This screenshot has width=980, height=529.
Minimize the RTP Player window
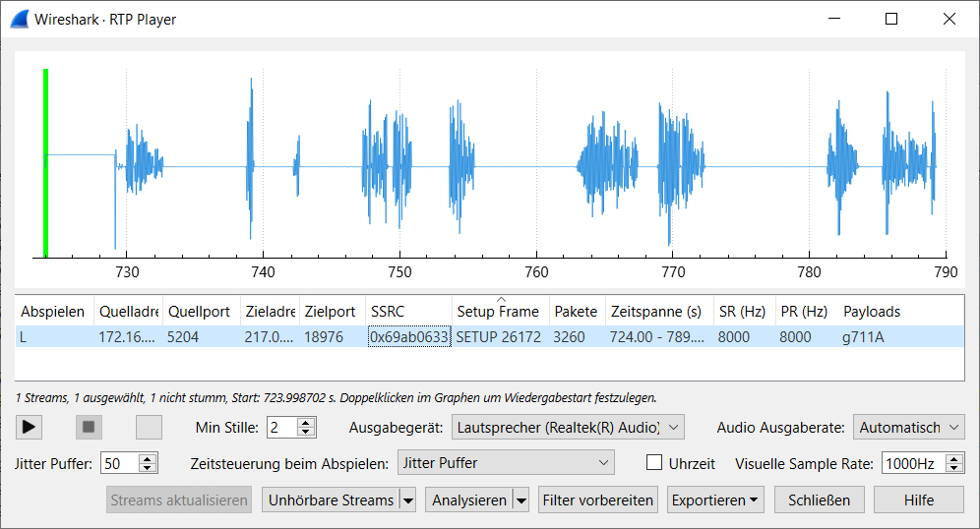coord(833,19)
